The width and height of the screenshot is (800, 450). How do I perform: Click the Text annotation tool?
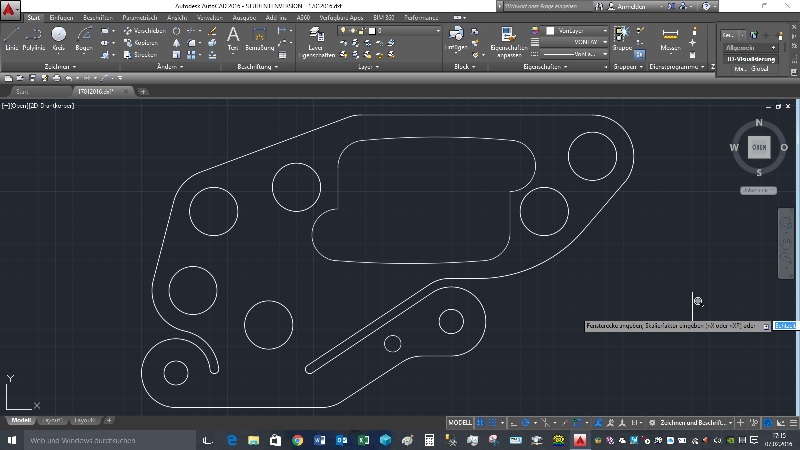coord(233,38)
